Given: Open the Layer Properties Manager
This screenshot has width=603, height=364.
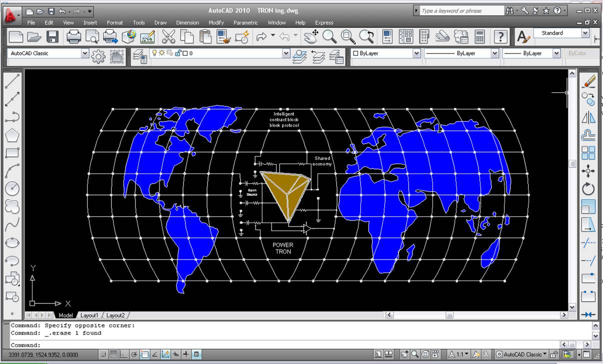Looking at the screenshot, I should (140, 56).
